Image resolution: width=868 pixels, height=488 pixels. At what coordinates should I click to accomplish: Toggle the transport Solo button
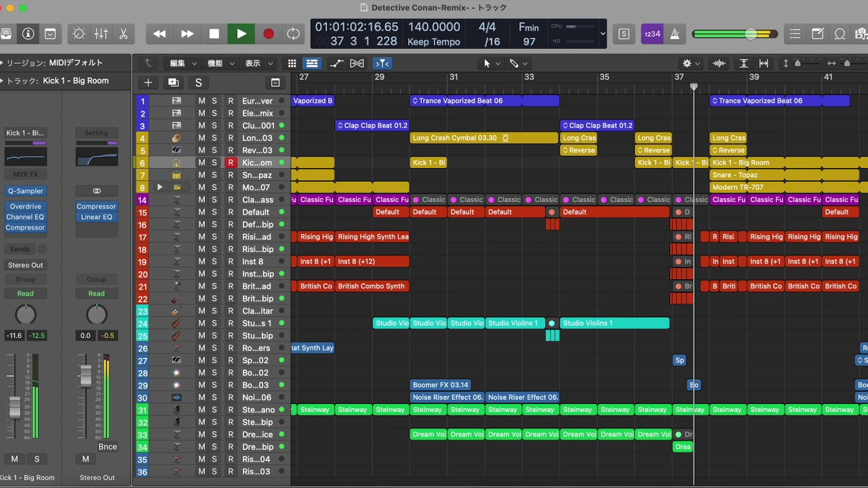click(624, 34)
